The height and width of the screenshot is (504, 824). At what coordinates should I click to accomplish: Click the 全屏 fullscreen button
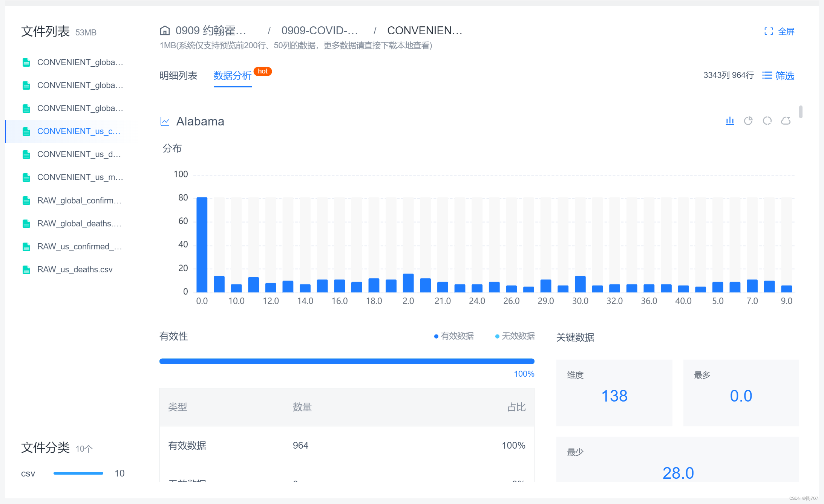(x=786, y=32)
